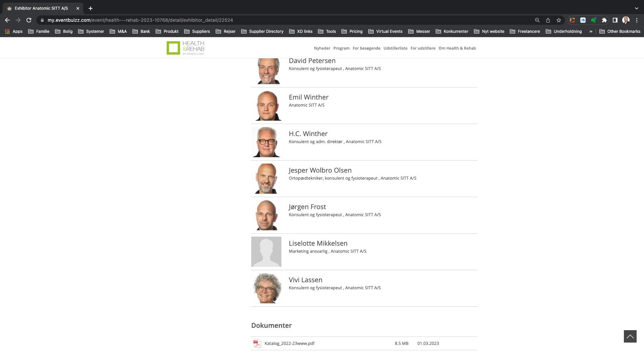
Task: Click the browser reload page icon
Action: [x=29, y=20]
